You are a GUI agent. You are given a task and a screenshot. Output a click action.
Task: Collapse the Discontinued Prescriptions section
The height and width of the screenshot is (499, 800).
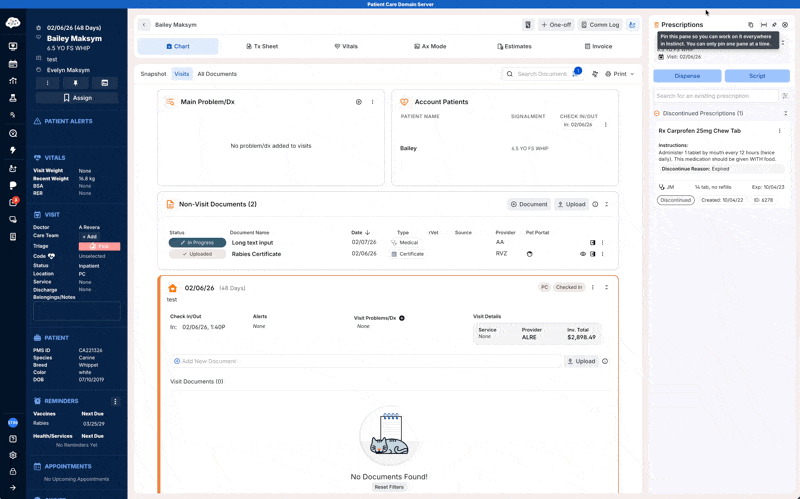point(785,113)
